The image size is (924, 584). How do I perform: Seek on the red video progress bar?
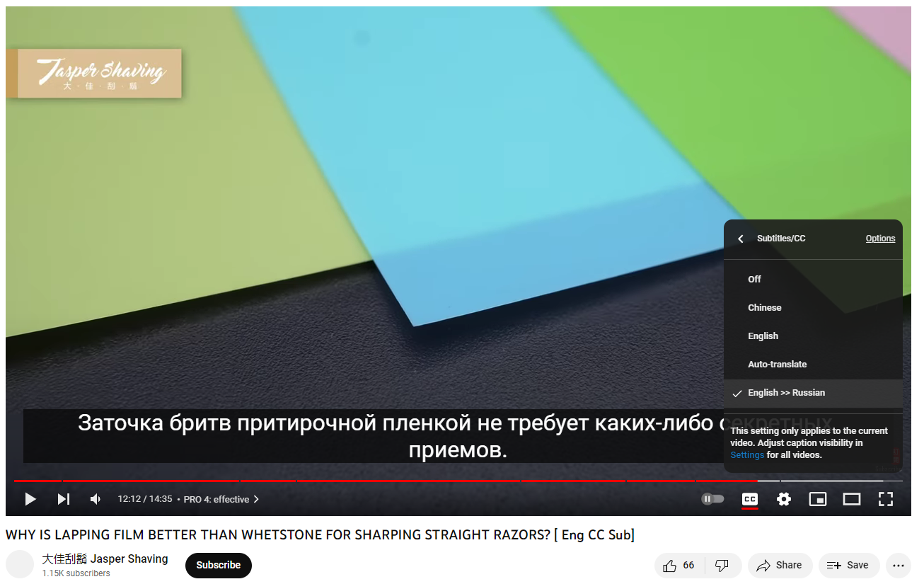(354, 481)
